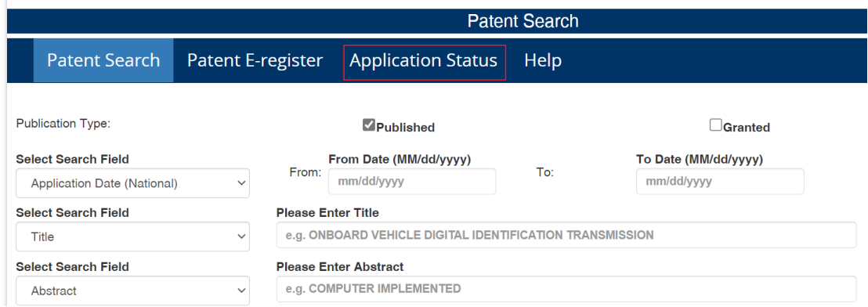Click into the Please Enter Abstract field
868x307 pixels.
[566, 289]
